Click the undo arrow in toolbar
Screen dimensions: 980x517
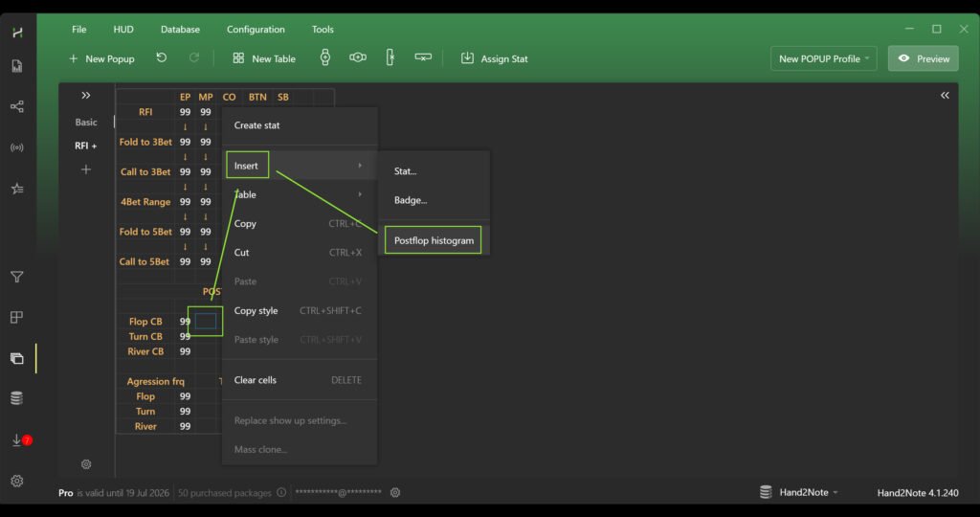162,58
